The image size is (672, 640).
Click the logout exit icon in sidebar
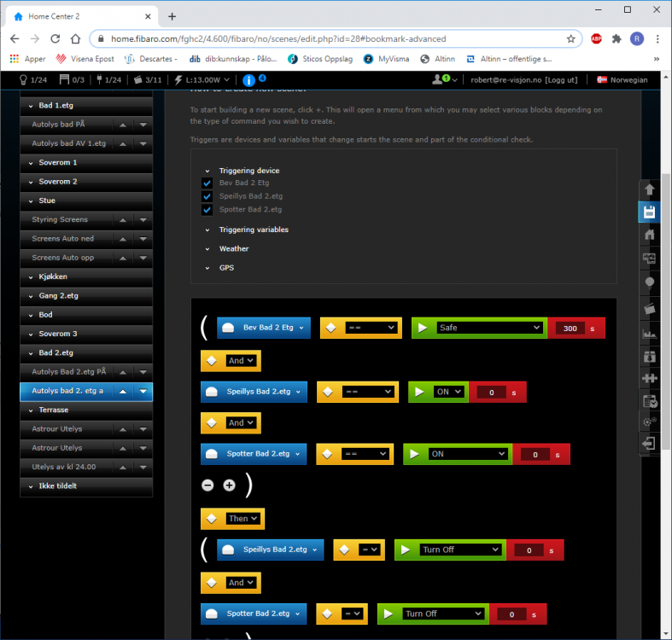coord(649,443)
